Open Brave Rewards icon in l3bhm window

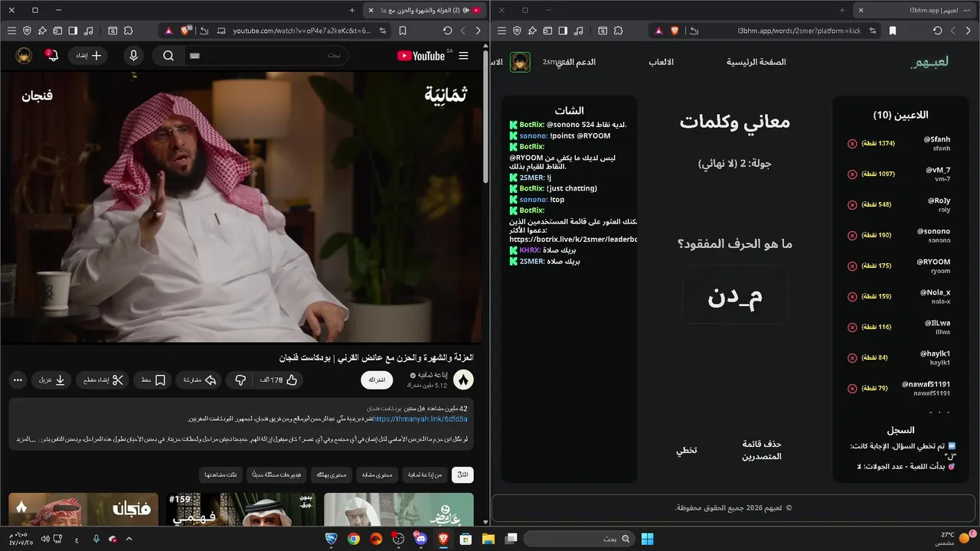[658, 31]
